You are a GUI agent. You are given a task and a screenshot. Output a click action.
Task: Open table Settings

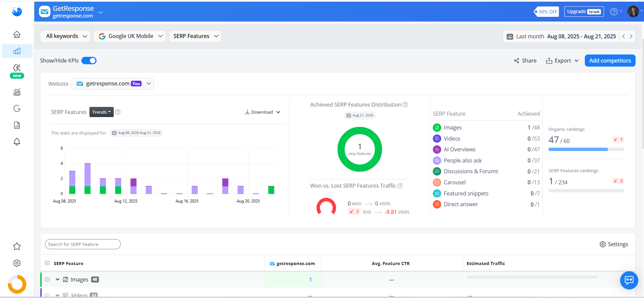[614, 244]
